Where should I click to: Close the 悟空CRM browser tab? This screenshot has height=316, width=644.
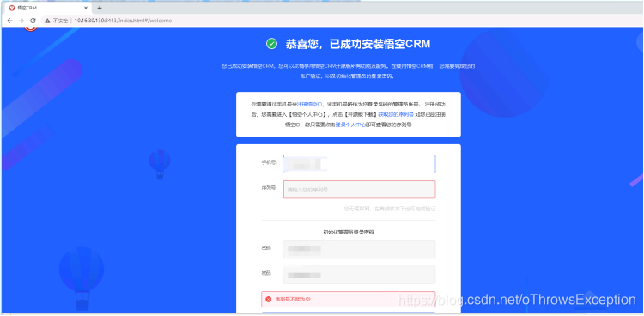(86, 8)
